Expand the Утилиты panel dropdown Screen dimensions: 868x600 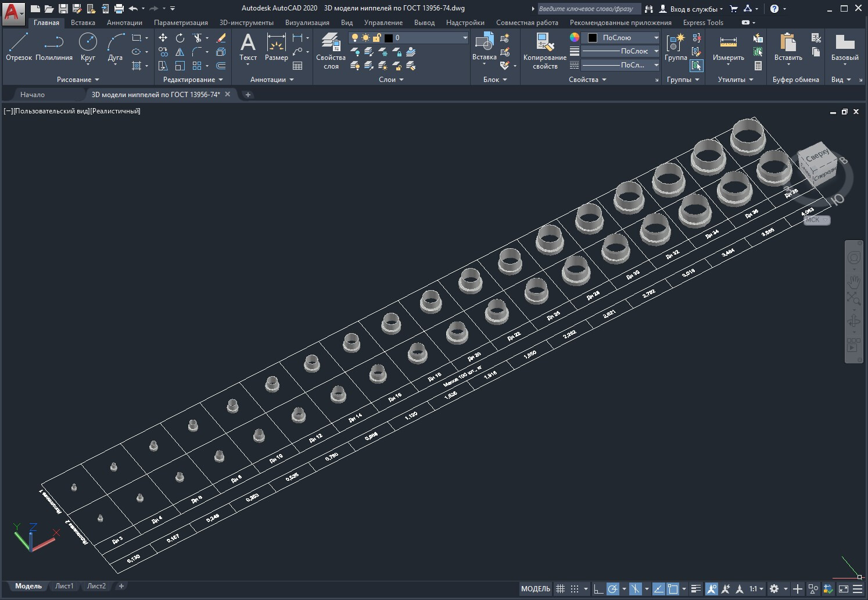pos(736,80)
